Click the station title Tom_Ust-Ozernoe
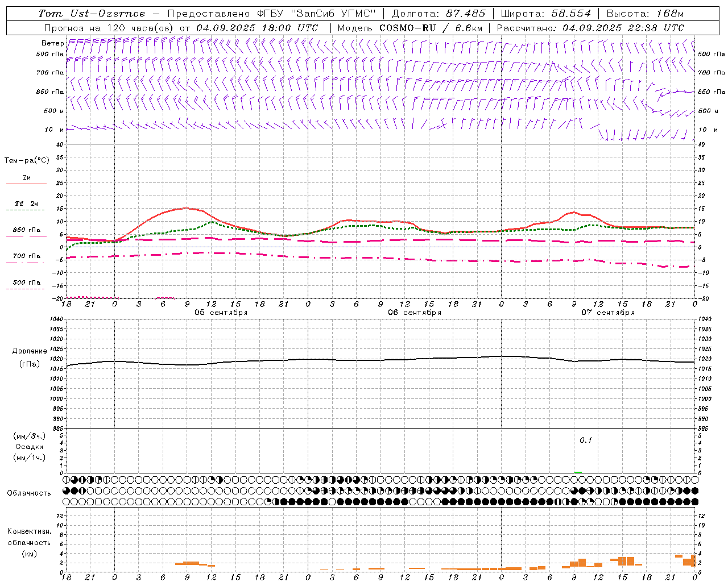 point(92,14)
